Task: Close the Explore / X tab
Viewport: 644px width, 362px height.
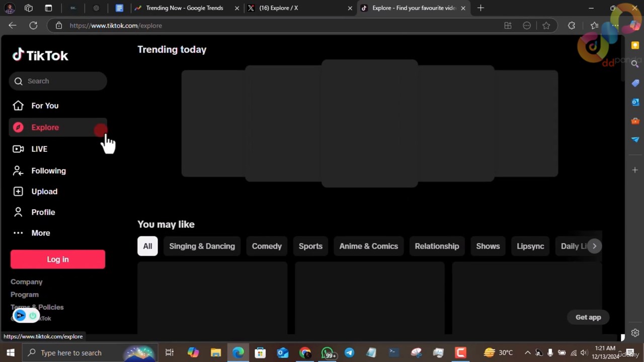Action: 350,8
